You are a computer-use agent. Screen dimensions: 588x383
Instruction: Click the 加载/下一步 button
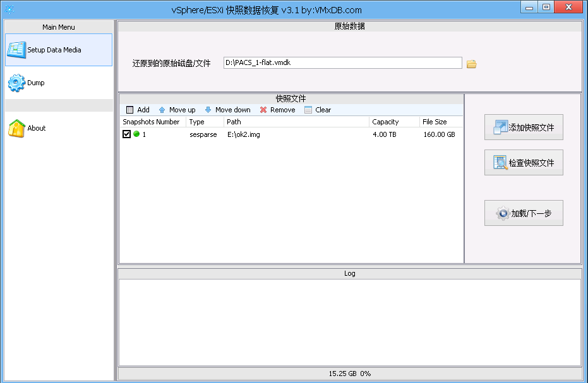click(x=524, y=213)
